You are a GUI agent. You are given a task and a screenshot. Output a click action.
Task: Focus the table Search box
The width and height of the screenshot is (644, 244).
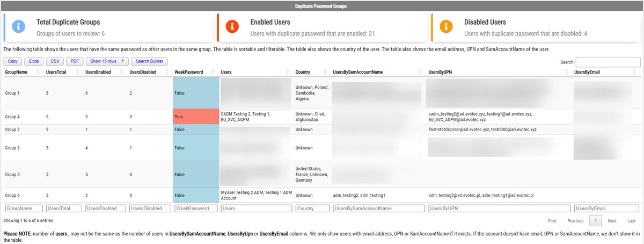(x=608, y=62)
